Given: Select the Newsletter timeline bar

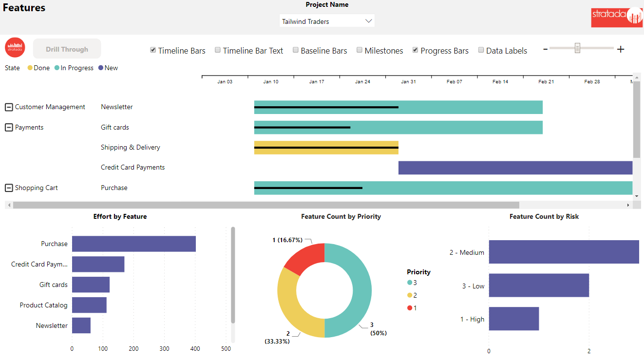Looking at the screenshot, I should (x=398, y=107).
